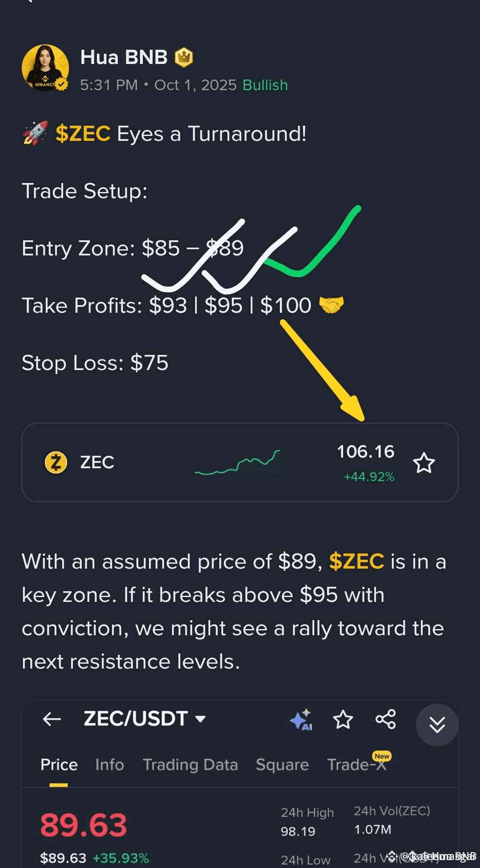Screen dimensions: 480x868
Task: Tap the Hua BNB username
Action: click(x=124, y=57)
